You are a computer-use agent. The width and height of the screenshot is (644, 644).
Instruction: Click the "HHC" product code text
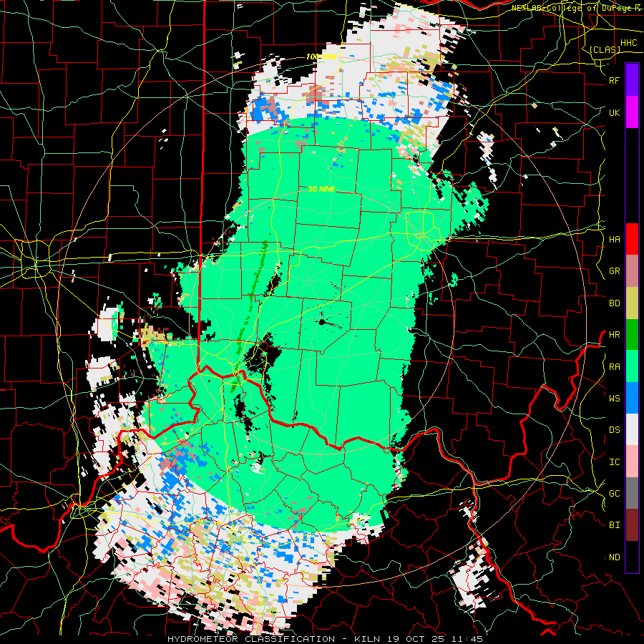(629, 43)
